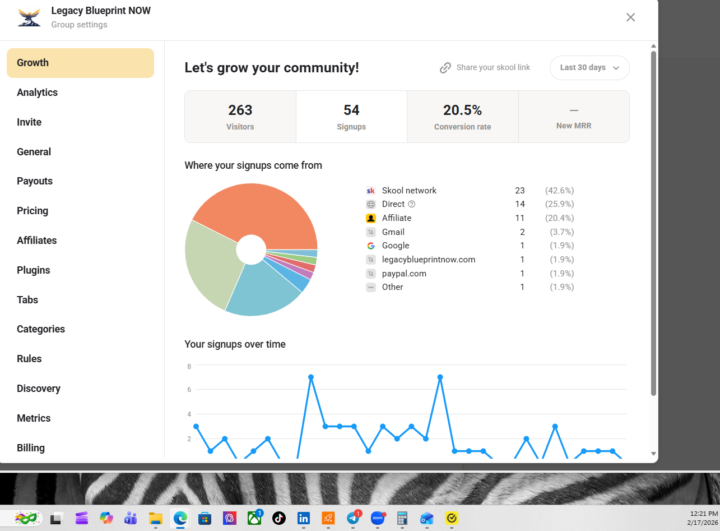Image resolution: width=720 pixels, height=531 pixels.
Task: Click the second 7-signup peak point
Action: coord(440,377)
